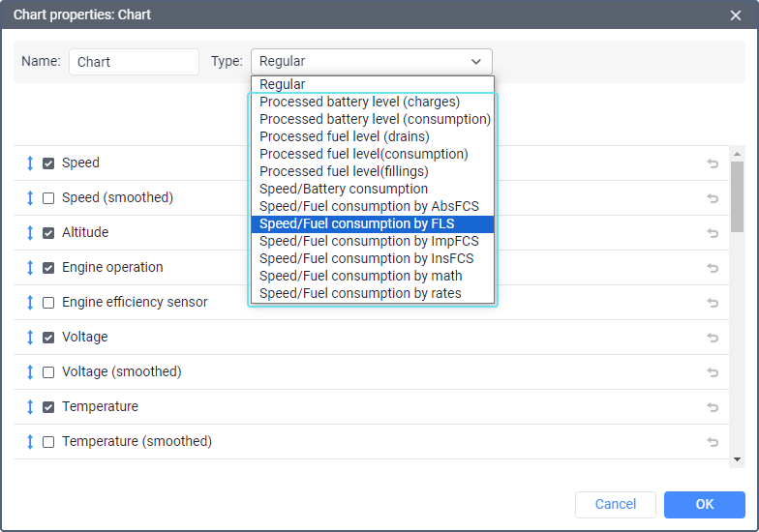This screenshot has width=759, height=532.
Task: Click the reorder arrow icon beside Temperature
Action: coord(30,407)
